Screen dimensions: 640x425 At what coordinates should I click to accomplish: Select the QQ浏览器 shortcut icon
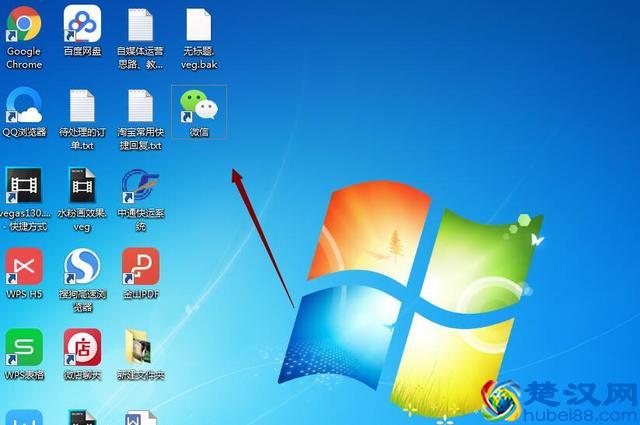tap(24, 106)
